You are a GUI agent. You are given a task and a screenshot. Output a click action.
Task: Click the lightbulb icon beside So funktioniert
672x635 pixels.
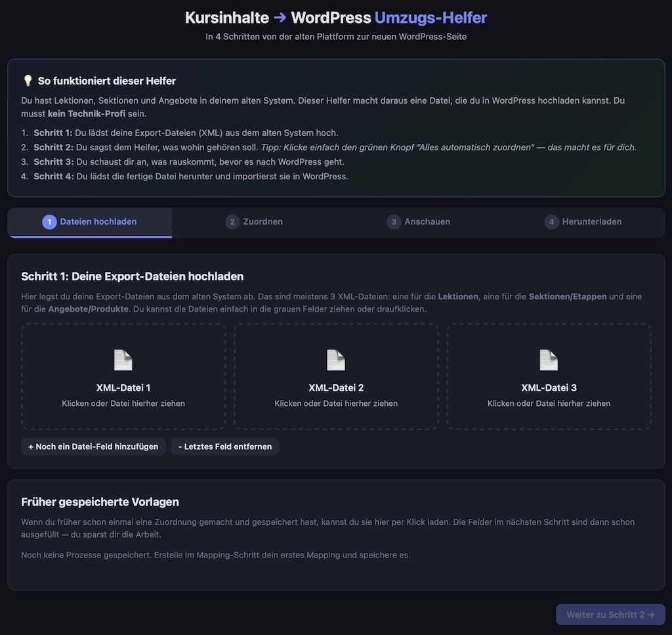[x=28, y=81]
